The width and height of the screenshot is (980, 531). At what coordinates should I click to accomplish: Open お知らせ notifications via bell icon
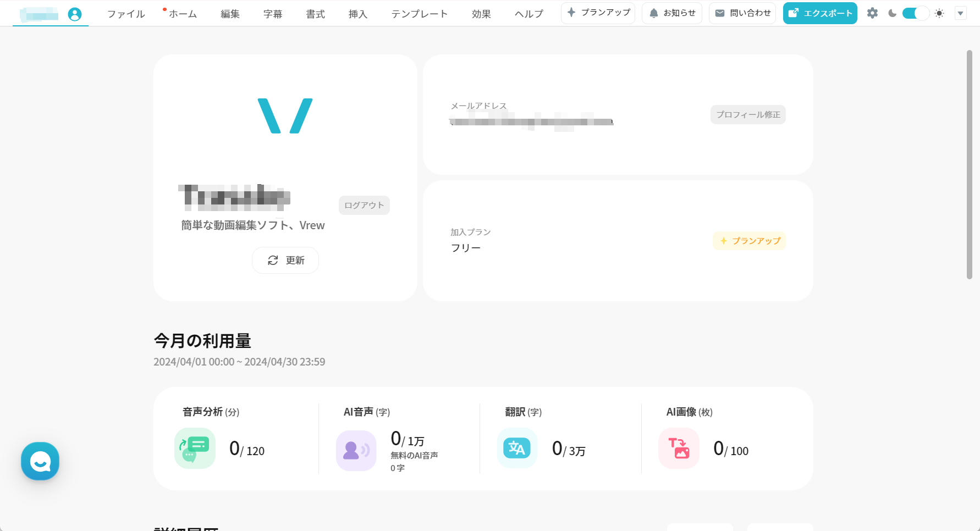point(654,13)
